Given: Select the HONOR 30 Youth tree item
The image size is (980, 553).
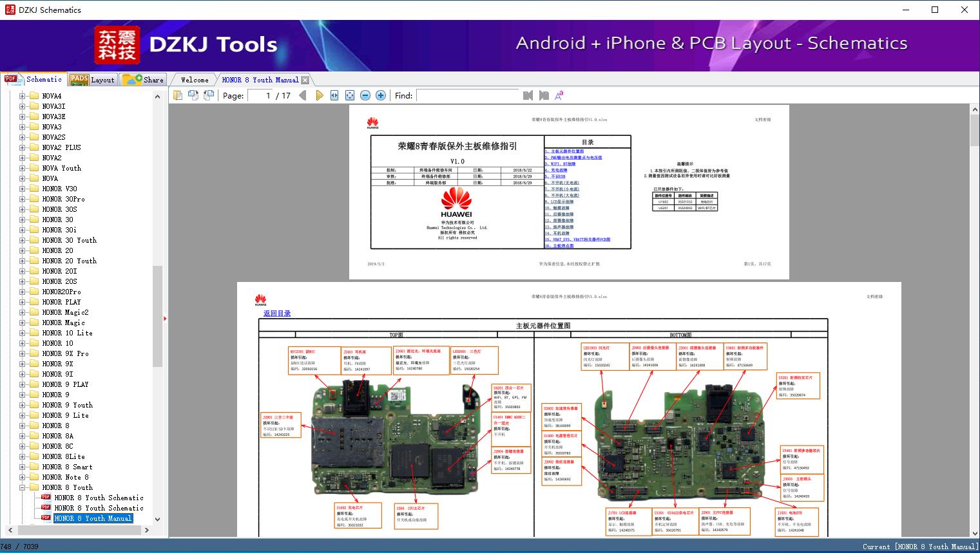Looking at the screenshot, I should pyautogui.click(x=70, y=240).
